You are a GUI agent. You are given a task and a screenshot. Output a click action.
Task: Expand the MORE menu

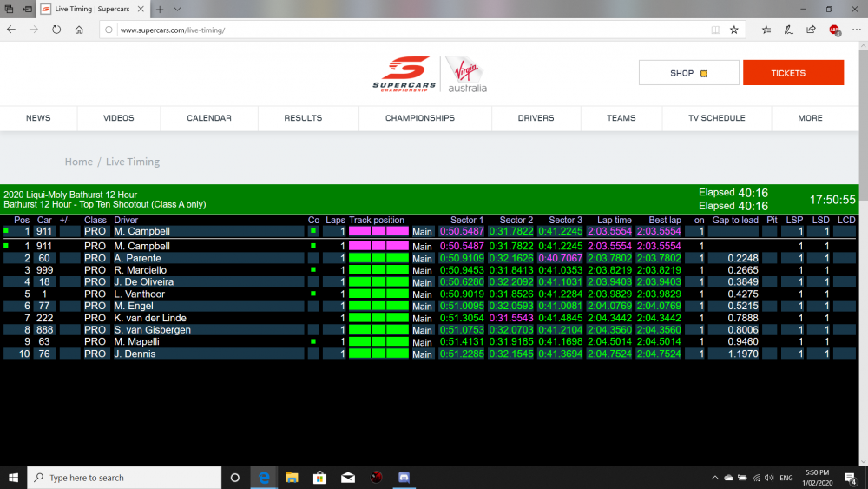(810, 118)
